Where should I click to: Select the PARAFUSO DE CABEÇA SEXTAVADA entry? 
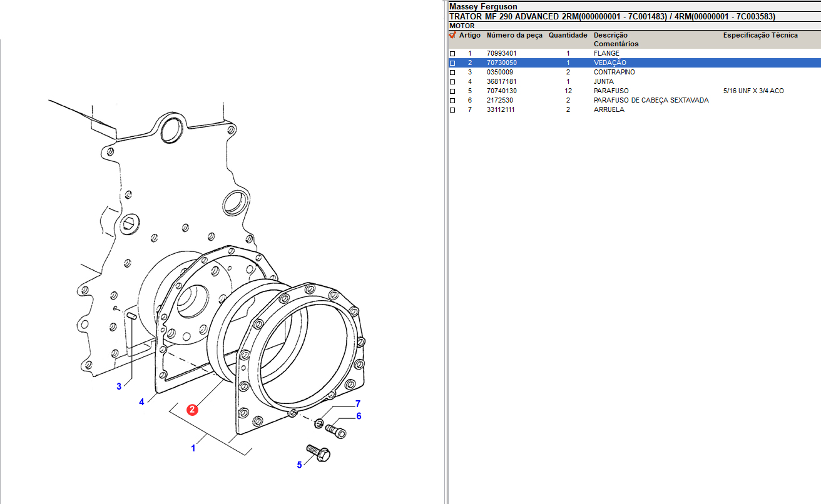651,101
